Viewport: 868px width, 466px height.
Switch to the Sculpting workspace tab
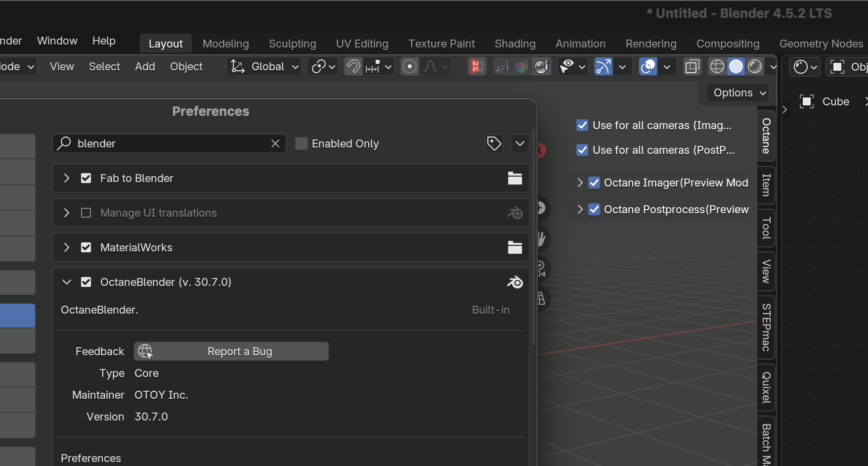point(293,44)
